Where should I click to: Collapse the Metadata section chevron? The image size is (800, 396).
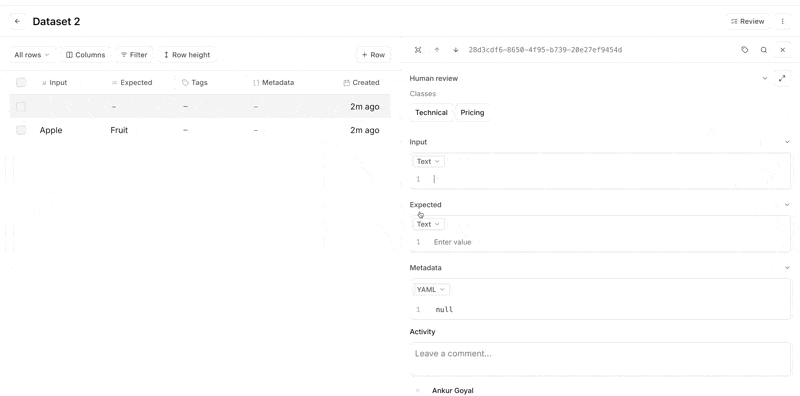(x=786, y=267)
